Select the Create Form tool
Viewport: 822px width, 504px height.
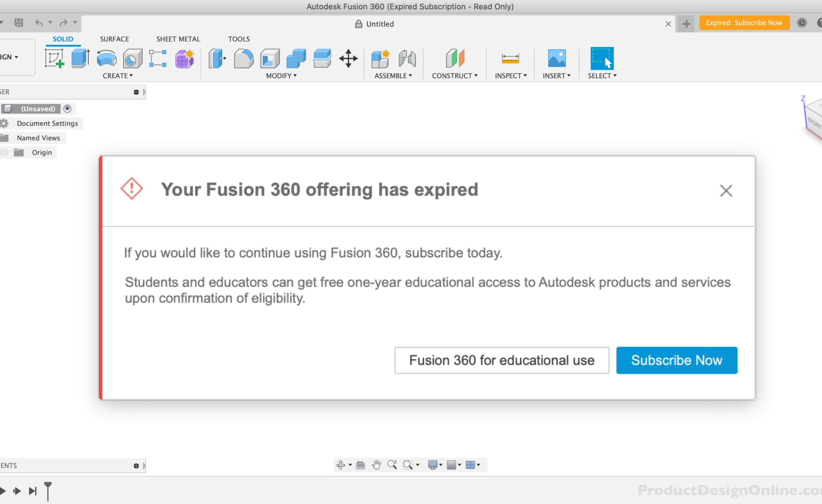185,59
